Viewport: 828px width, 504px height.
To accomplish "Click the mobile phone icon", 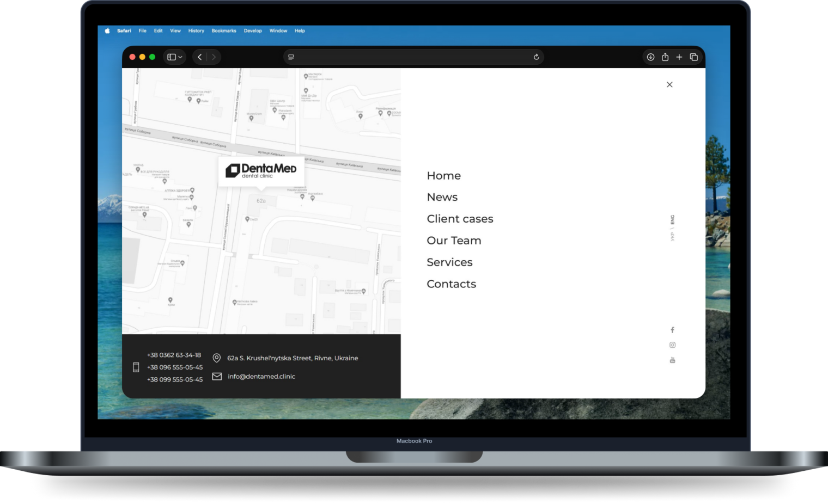I will click(x=136, y=367).
